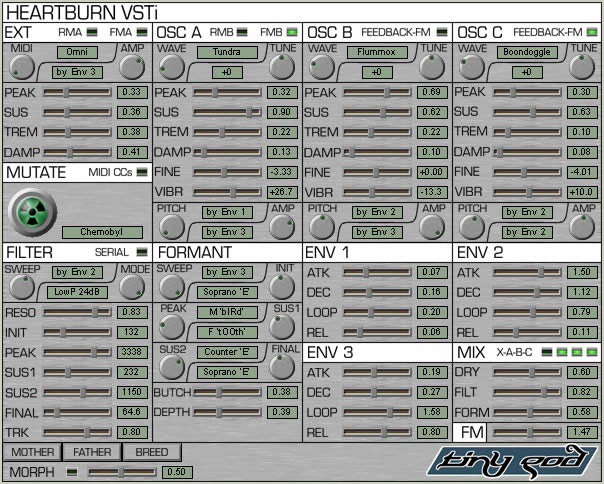Toggle the last X-A-B-C mix LED
The height and width of the screenshot is (484, 604).
[592, 352]
